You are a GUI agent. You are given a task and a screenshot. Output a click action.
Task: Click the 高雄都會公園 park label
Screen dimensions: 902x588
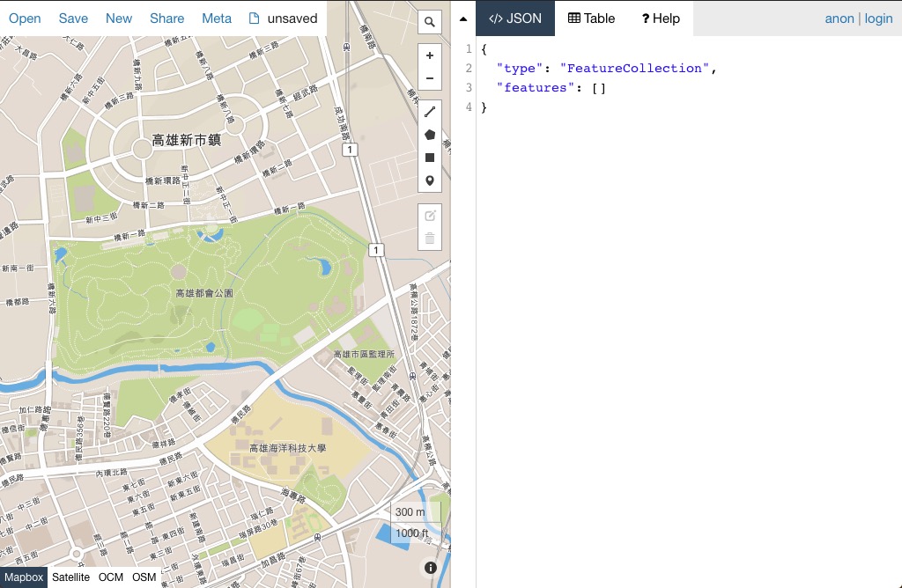click(x=204, y=293)
